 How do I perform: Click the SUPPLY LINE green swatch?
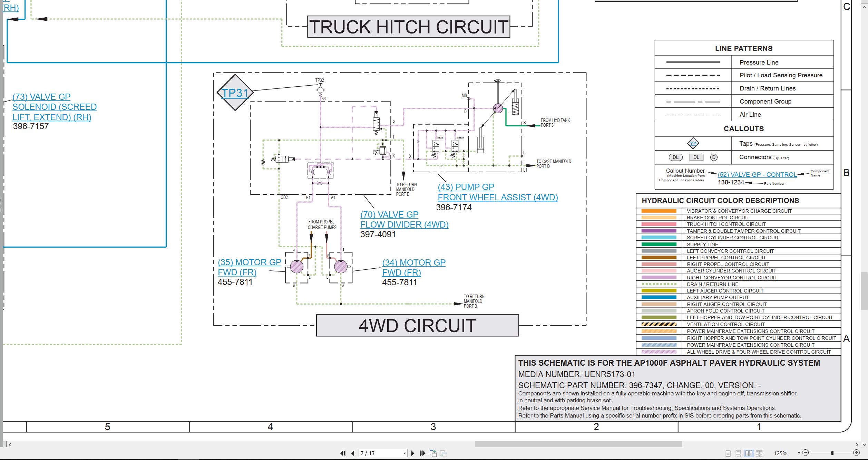pos(659,244)
